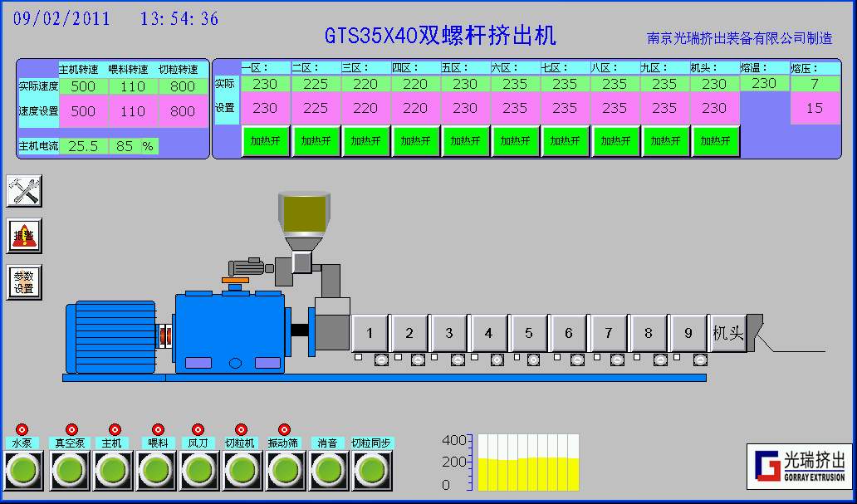Click barrel zone 9 block on extruder
857x504 pixels.
click(x=688, y=333)
